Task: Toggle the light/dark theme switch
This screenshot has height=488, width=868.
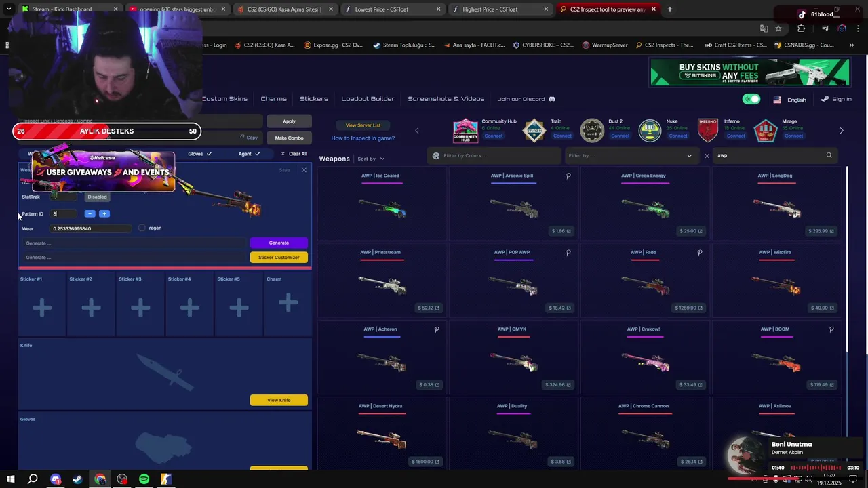Action: [751, 99]
